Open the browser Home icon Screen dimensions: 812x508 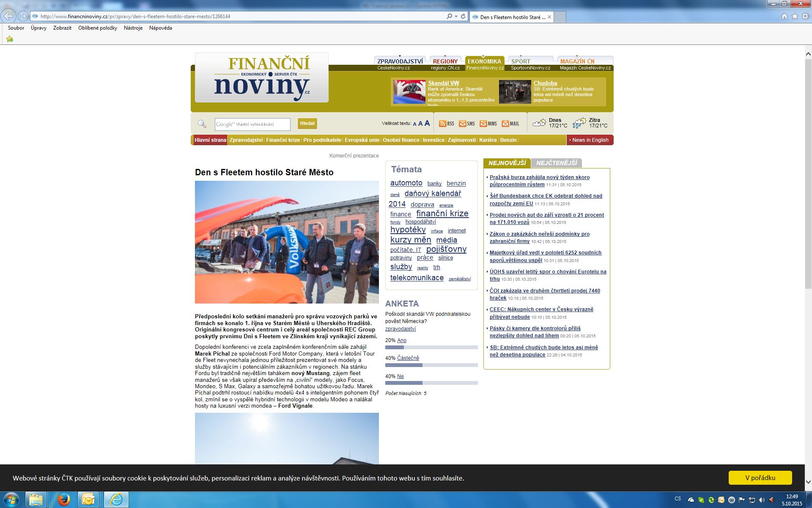coord(785,16)
